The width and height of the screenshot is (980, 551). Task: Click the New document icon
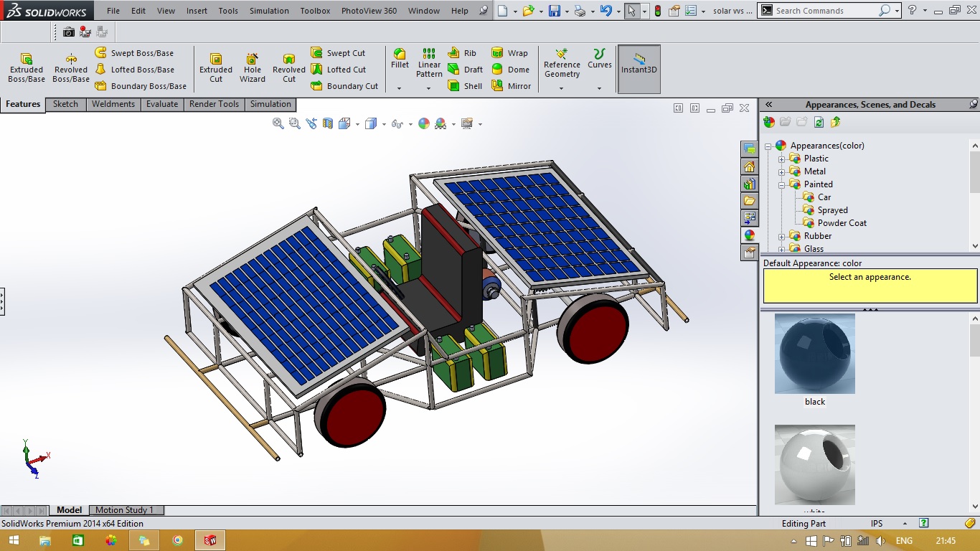pos(503,11)
